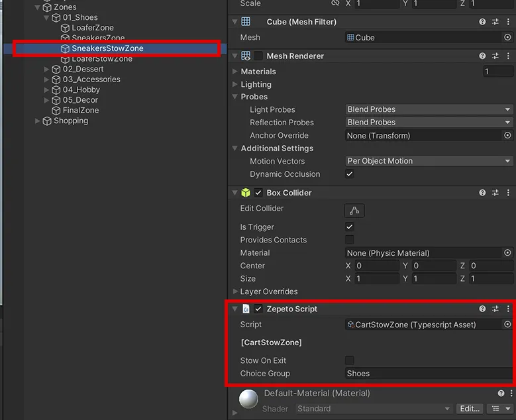This screenshot has width=516, height=420.
Task: Open Reflection Probes dropdown
Action: point(429,122)
